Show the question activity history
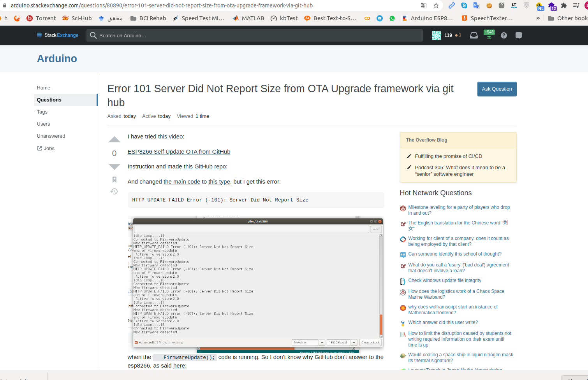588x380 pixels. point(114,191)
